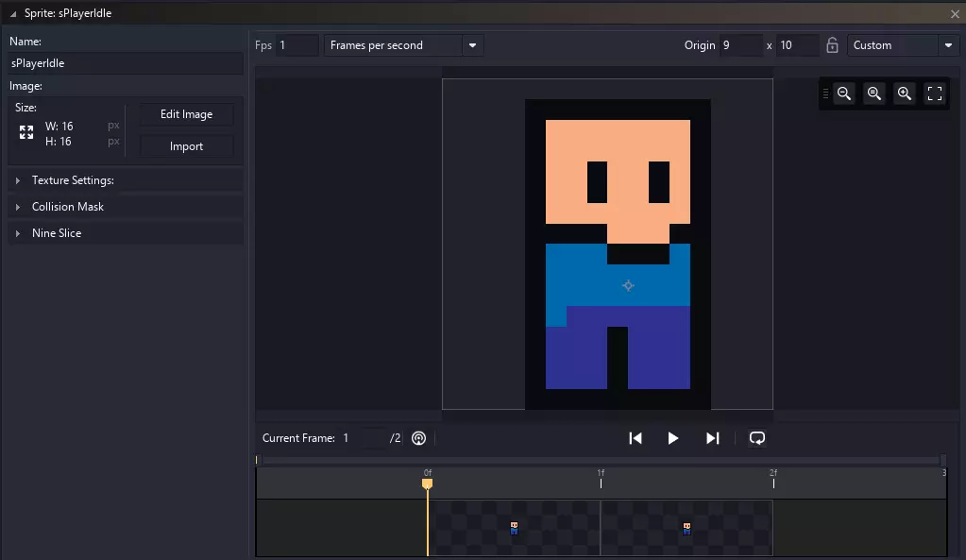The height and width of the screenshot is (560, 966).
Task: Click the broadcast message icon by frame counter
Action: pyautogui.click(x=419, y=438)
